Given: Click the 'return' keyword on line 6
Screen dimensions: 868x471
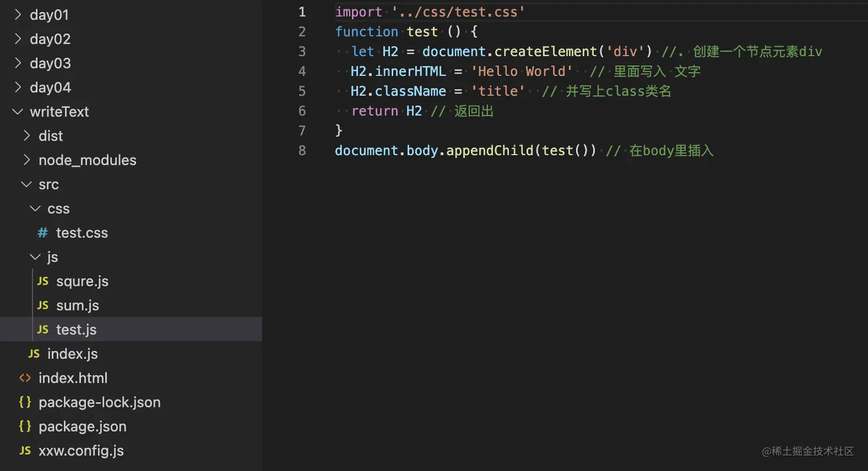Looking at the screenshot, I should point(375,111).
